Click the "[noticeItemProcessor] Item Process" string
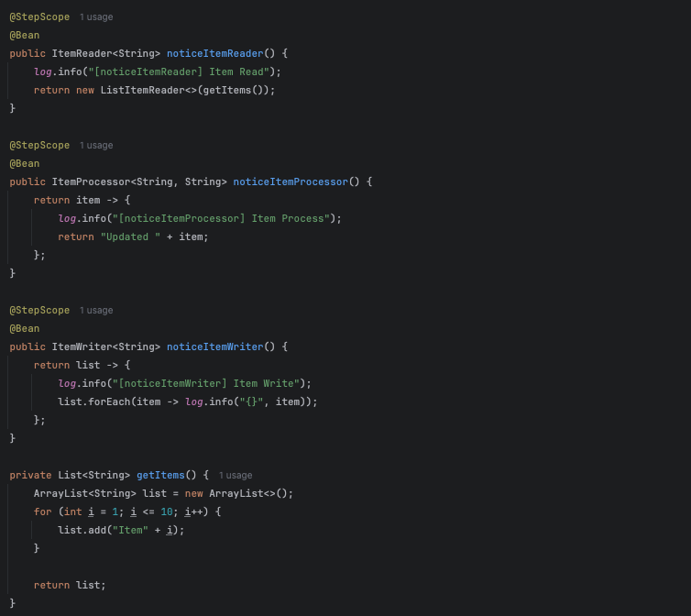This screenshot has width=691, height=616. [221, 219]
